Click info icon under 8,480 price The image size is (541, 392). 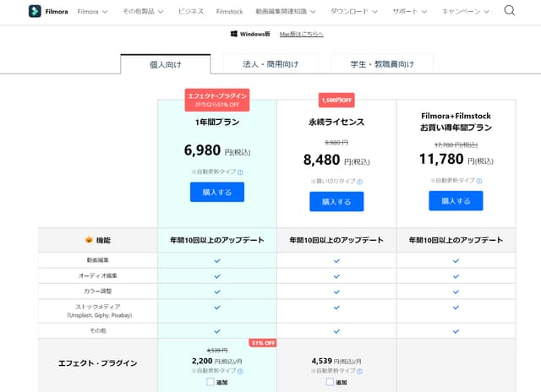[359, 182]
